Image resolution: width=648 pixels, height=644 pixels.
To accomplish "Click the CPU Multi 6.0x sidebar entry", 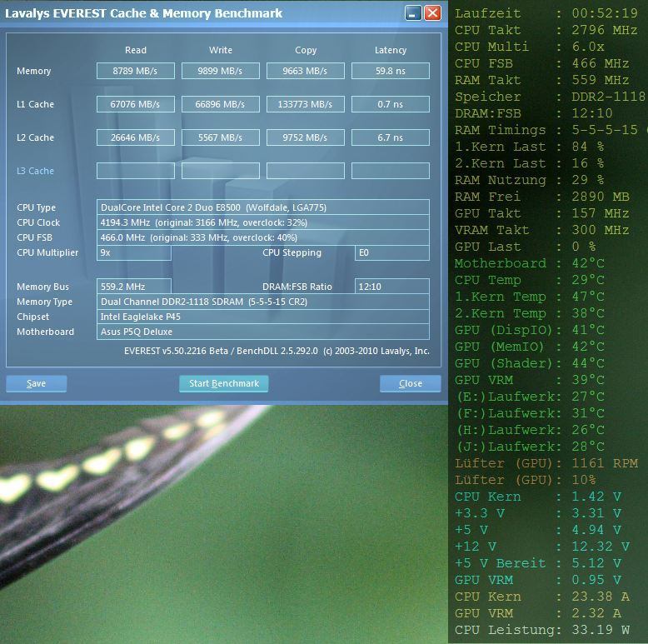I will [530, 47].
